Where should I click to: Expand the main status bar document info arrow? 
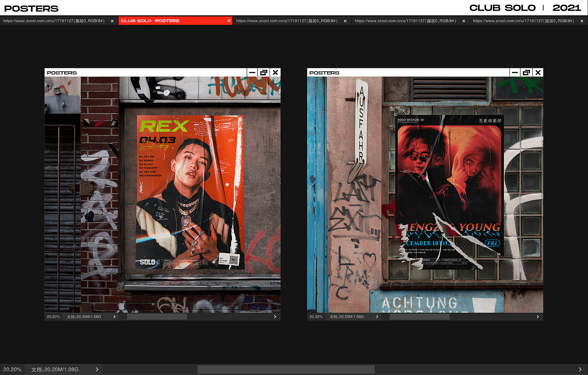[97, 369]
